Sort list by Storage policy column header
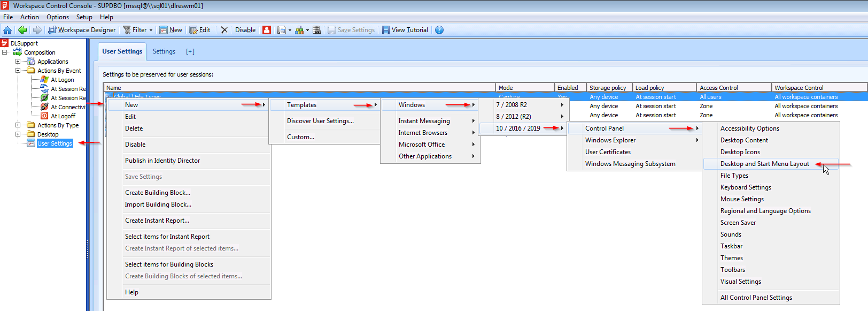The width and height of the screenshot is (868, 311). pos(608,88)
